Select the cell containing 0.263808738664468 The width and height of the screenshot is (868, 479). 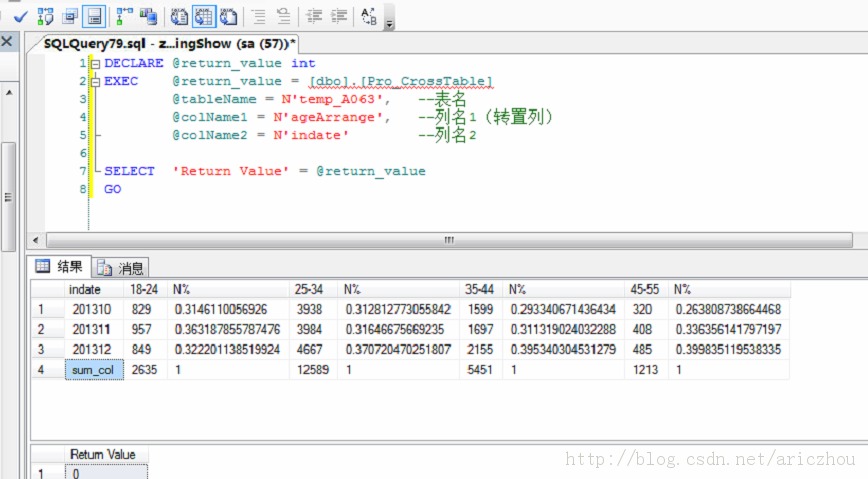pos(728,310)
